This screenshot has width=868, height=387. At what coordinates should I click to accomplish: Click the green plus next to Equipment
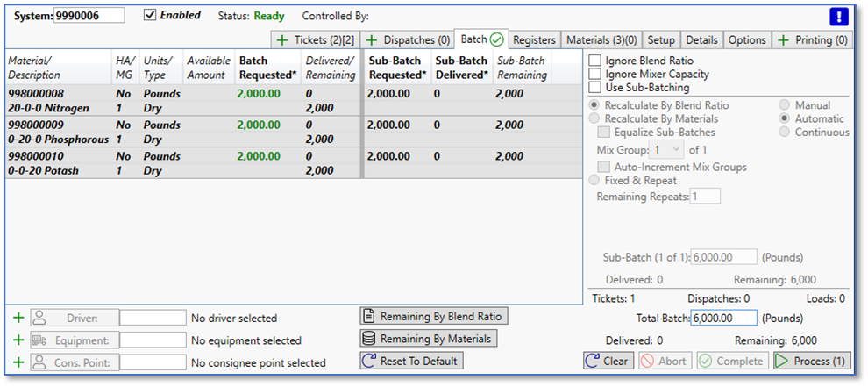coord(18,340)
